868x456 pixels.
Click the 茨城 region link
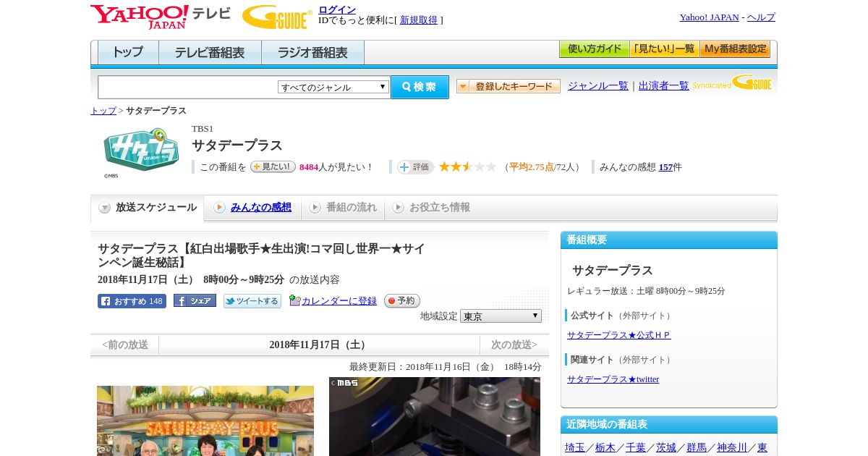666,448
